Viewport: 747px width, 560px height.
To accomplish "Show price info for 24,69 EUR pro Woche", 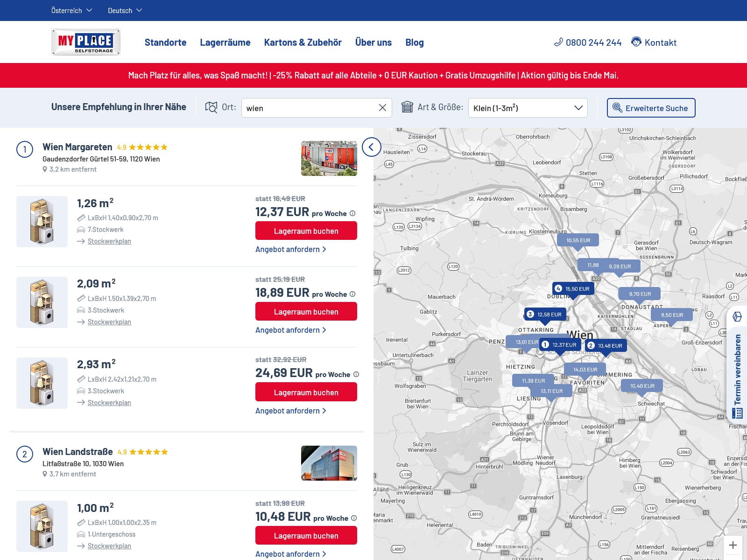I will 356,374.
